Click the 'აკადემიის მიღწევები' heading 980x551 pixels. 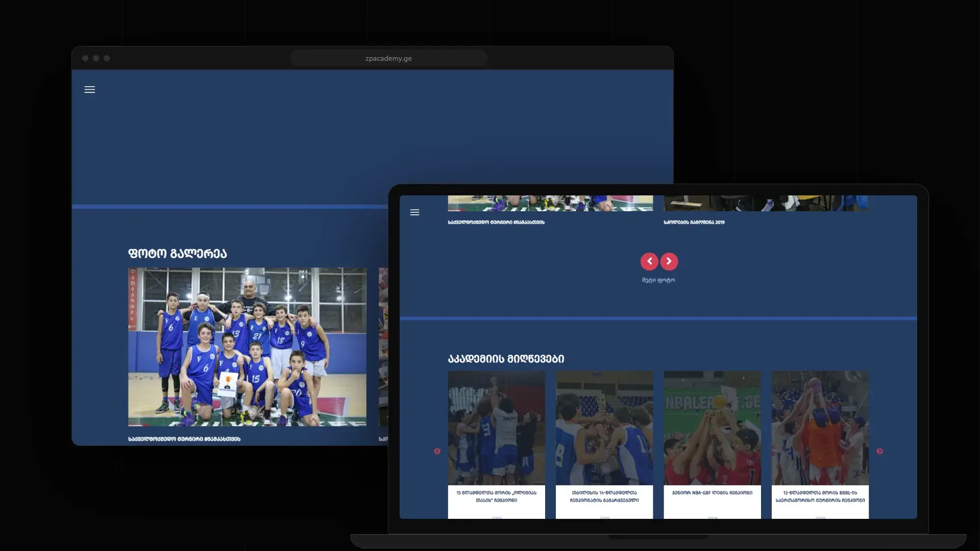coord(506,359)
